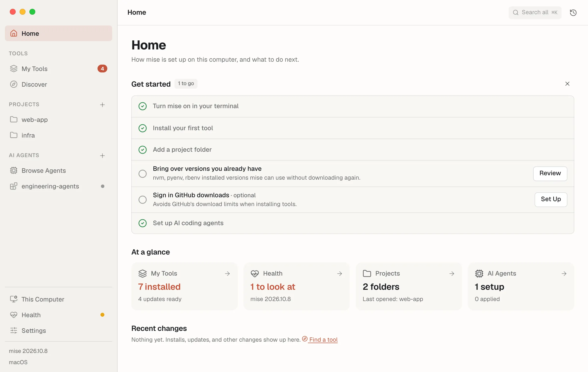Toggle the 'Add a project folder' checkmark
The height and width of the screenshot is (372, 588).
[x=143, y=150]
